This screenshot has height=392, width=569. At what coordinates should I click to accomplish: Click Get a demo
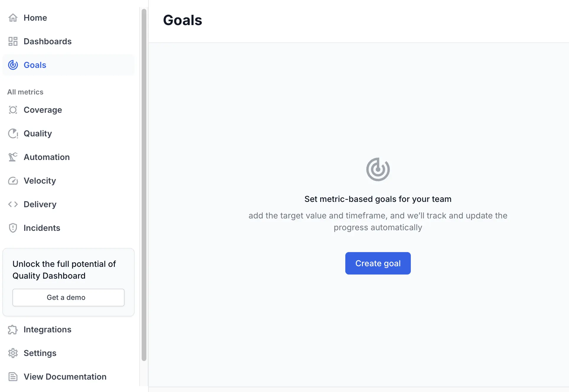[68, 298]
